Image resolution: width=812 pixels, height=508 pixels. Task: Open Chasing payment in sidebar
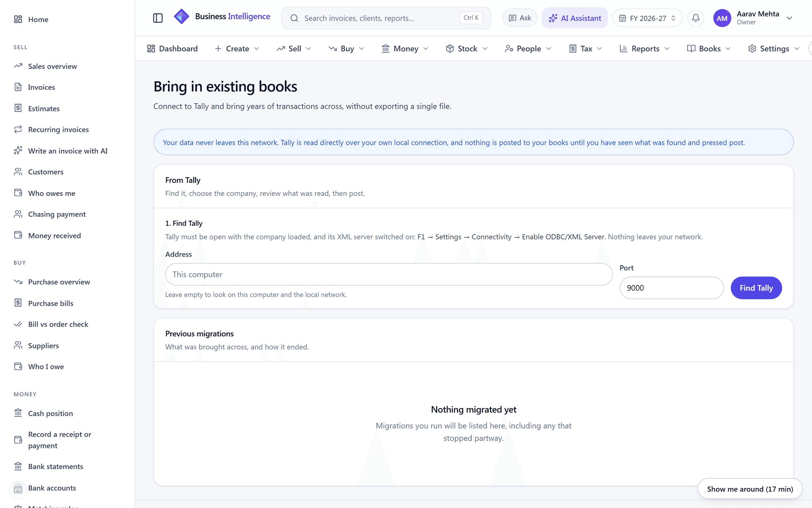(67, 214)
